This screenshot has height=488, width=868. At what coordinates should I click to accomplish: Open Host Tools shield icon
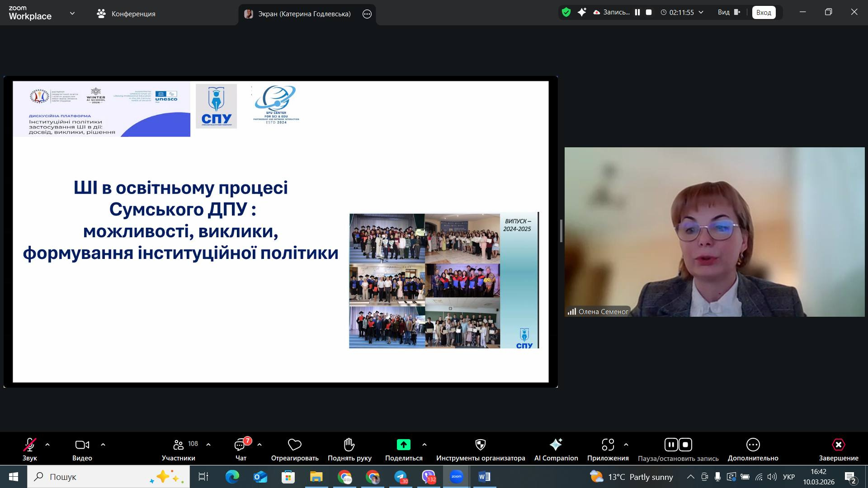pyautogui.click(x=480, y=445)
